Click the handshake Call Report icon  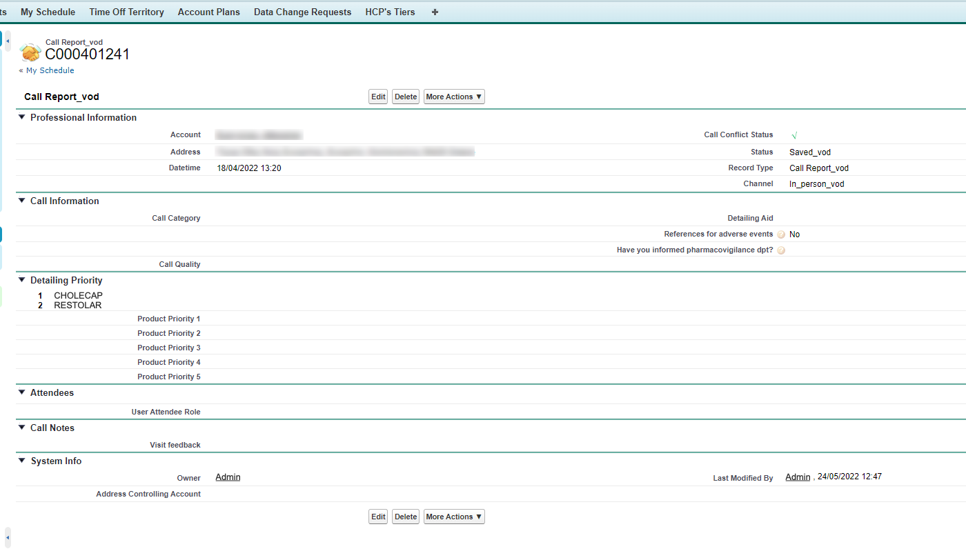point(30,52)
